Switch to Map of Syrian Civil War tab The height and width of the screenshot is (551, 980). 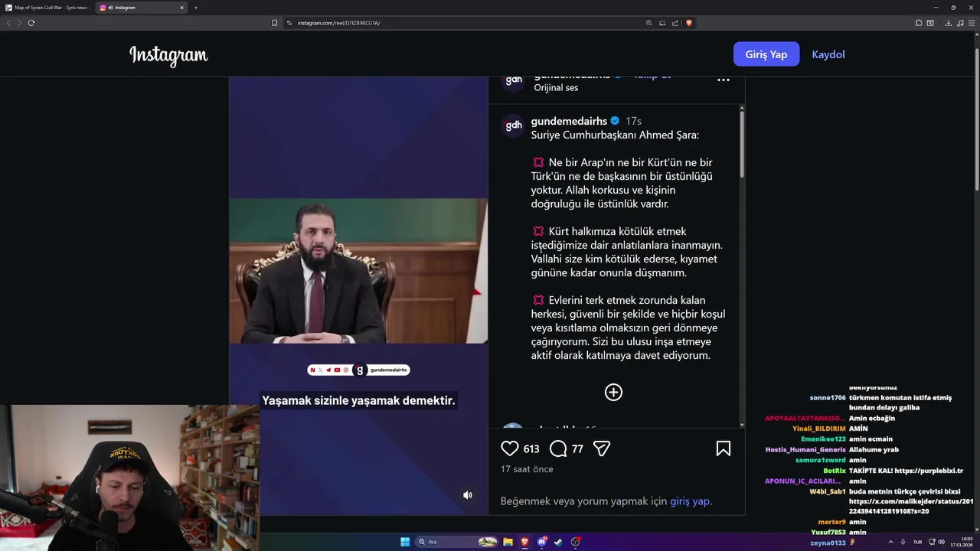click(47, 8)
